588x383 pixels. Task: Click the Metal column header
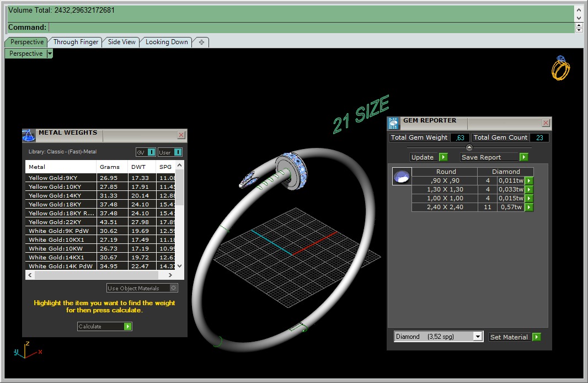click(x=61, y=167)
